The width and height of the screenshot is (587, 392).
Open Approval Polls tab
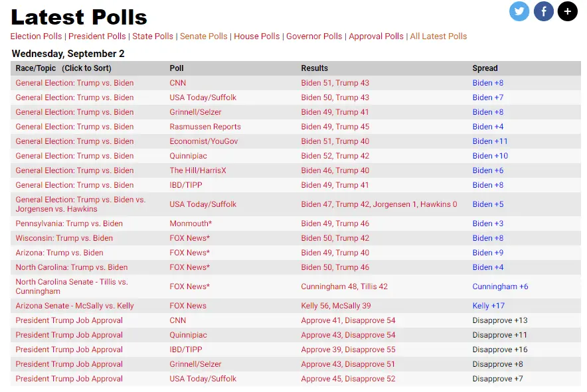pos(376,36)
